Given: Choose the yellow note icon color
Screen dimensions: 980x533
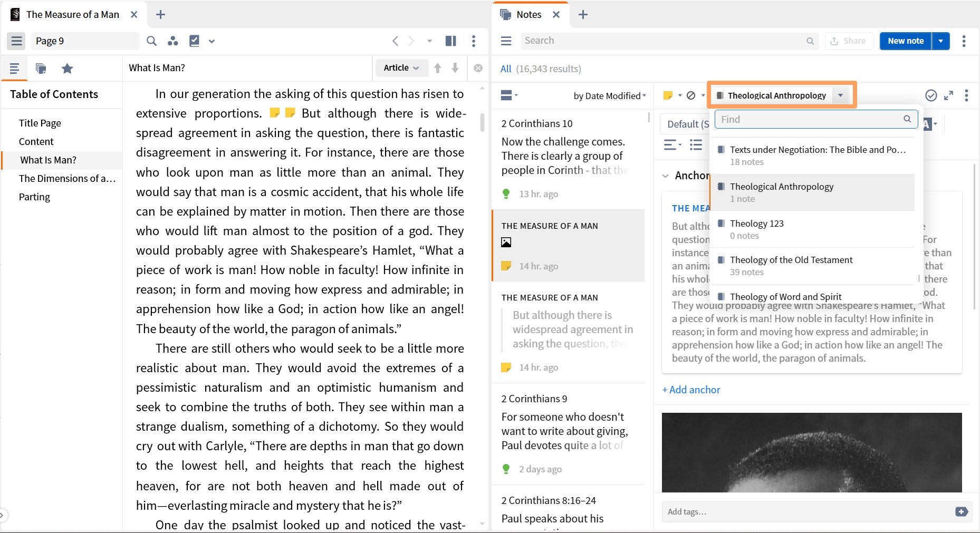Looking at the screenshot, I should click(668, 95).
